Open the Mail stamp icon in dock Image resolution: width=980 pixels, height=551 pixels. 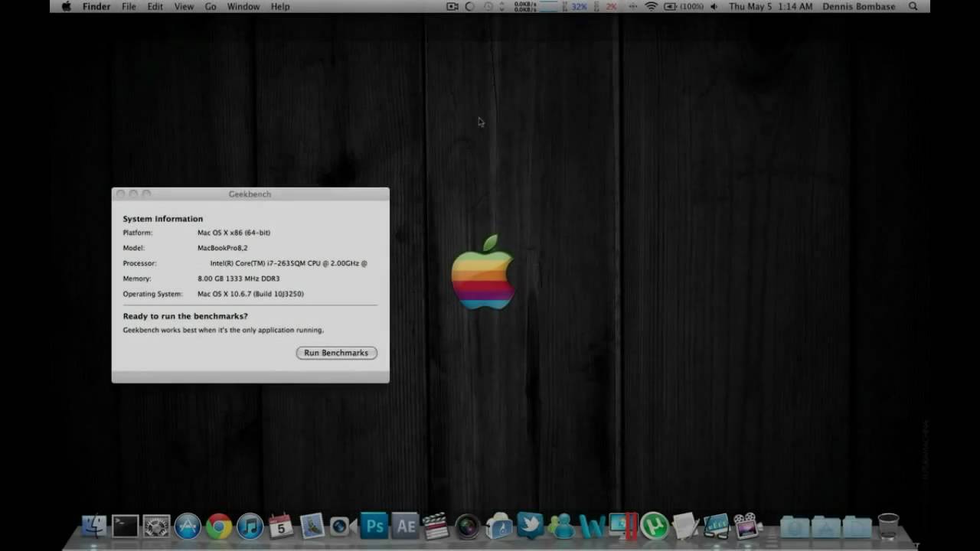pyautogui.click(x=312, y=526)
